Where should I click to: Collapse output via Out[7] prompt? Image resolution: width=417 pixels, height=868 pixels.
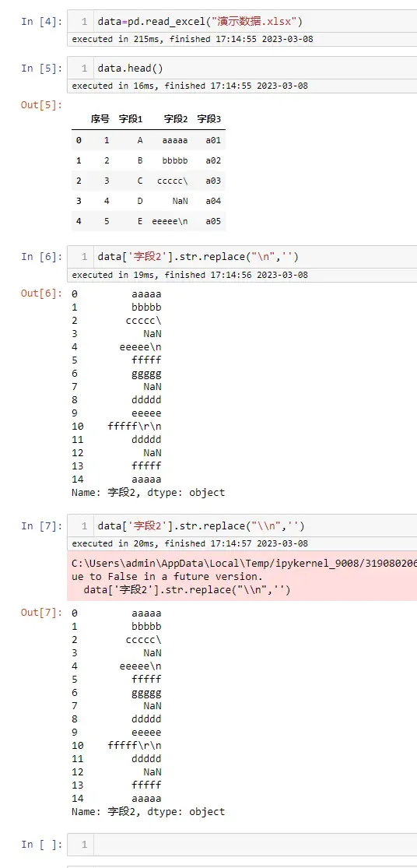coord(42,613)
